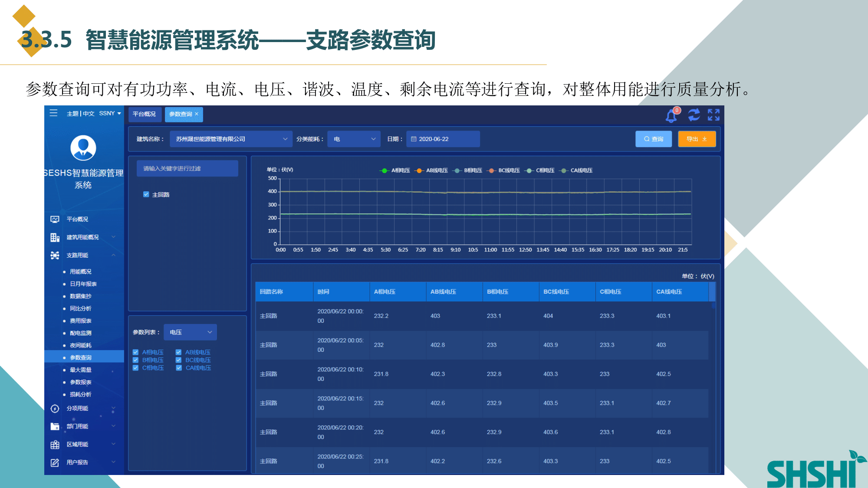
Task: Click the user avatar icon
Action: click(x=83, y=148)
